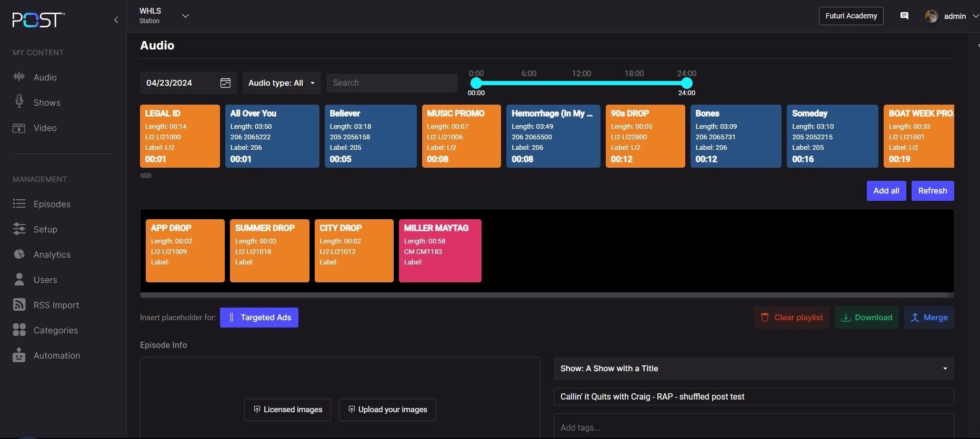Open the Show: A Show with a Title dropdown
Viewport: 980px width, 439px height.
point(753,369)
